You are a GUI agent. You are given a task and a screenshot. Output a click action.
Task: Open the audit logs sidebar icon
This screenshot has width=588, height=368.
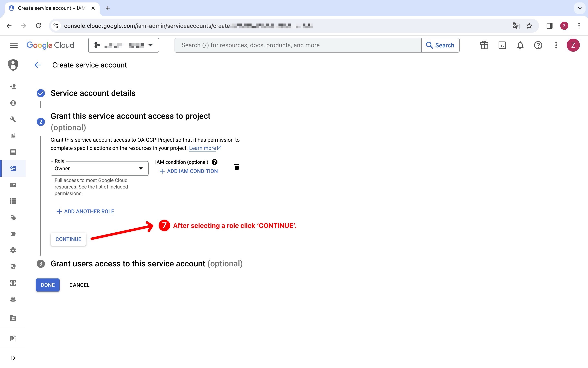click(x=13, y=152)
